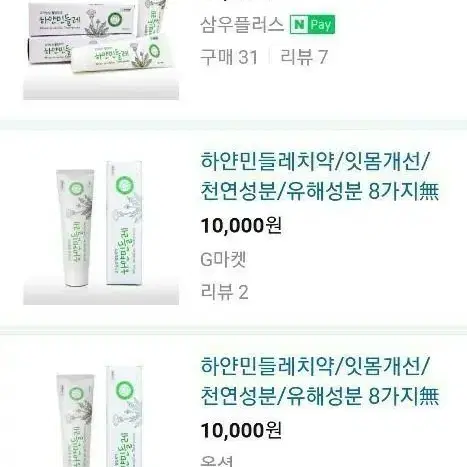
Task: Open the G마켓 listing's toothpaste thumbnail
Action: tap(101, 227)
